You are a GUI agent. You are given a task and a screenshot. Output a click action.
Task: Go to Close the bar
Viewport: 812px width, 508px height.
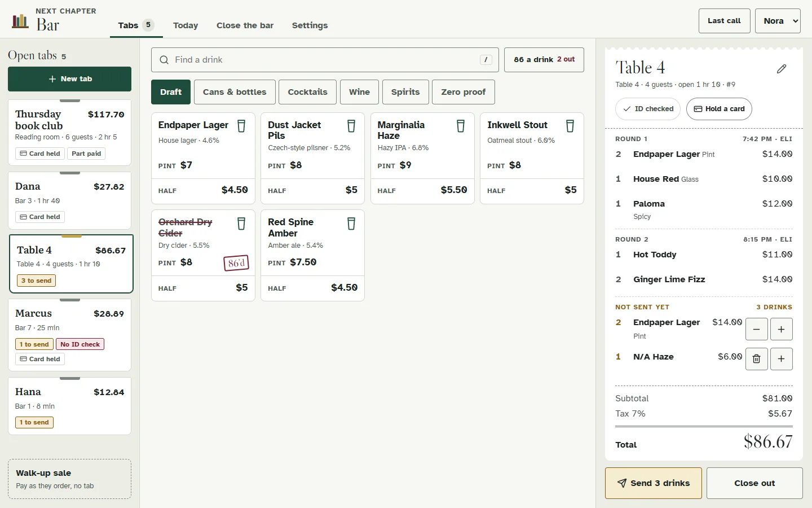pos(245,25)
